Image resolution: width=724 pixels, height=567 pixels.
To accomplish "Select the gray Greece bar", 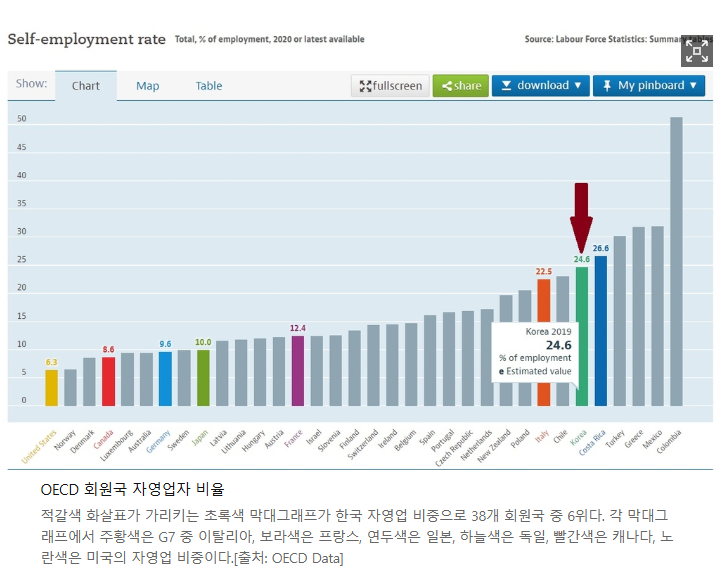I will pos(639,316).
